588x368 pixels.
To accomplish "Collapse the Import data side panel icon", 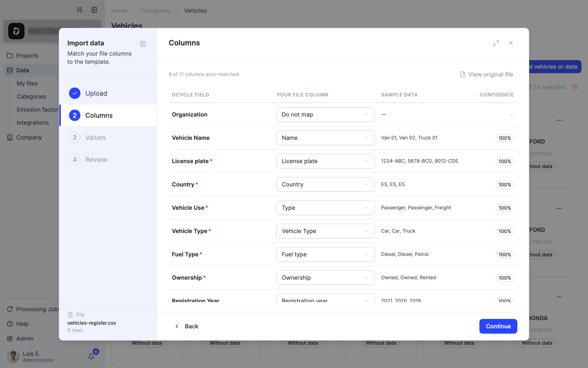I will [x=143, y=44].
